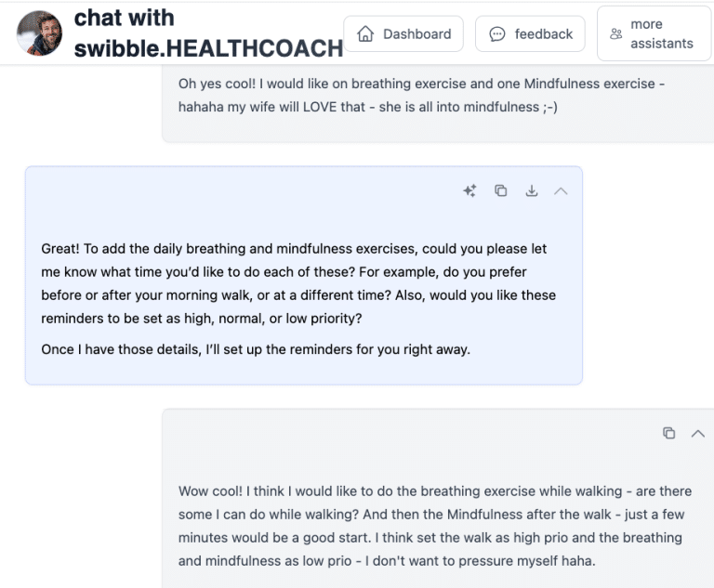Click the house icon in the Dashboard button
The image size is (714, 588).
(365, 33)
